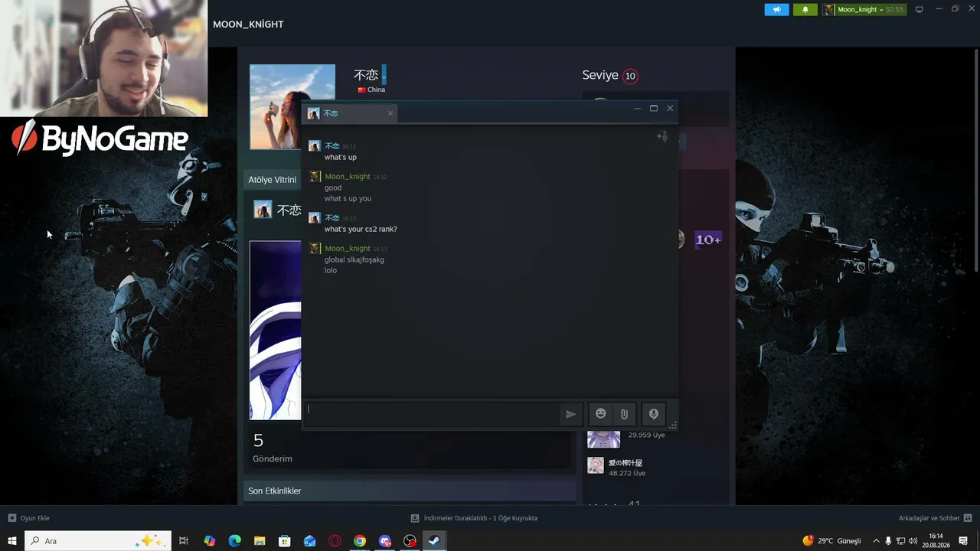Image resolution: width=980 pixels, height=551 pixels.
Task: Focus Steam from the taskbar
Action: click(x=434, y=541)
